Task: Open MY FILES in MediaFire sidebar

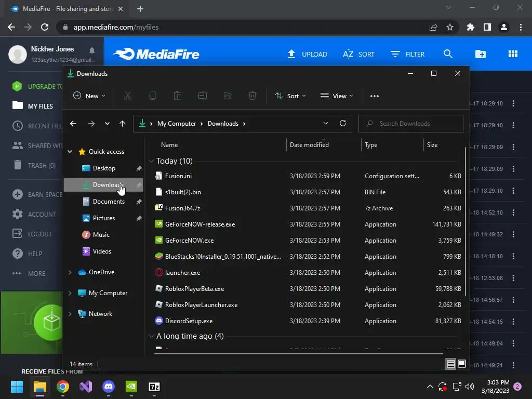Action: 33,106
